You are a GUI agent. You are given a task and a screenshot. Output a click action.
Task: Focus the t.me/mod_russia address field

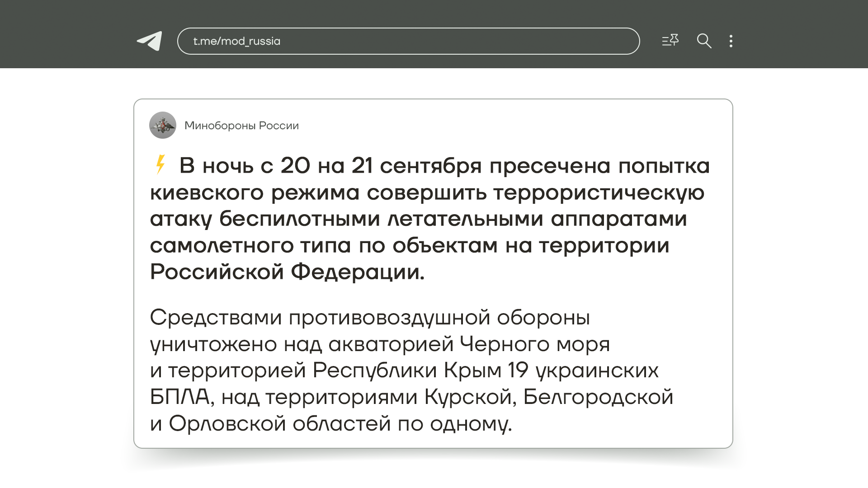(237, 41)
